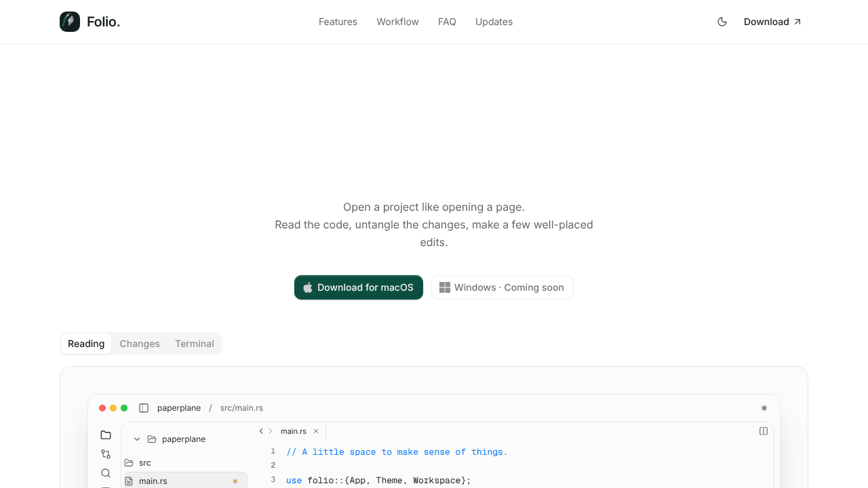Click the Folio feather logo icon
Screen dimensions: 868x488
[x=70, y=22]
